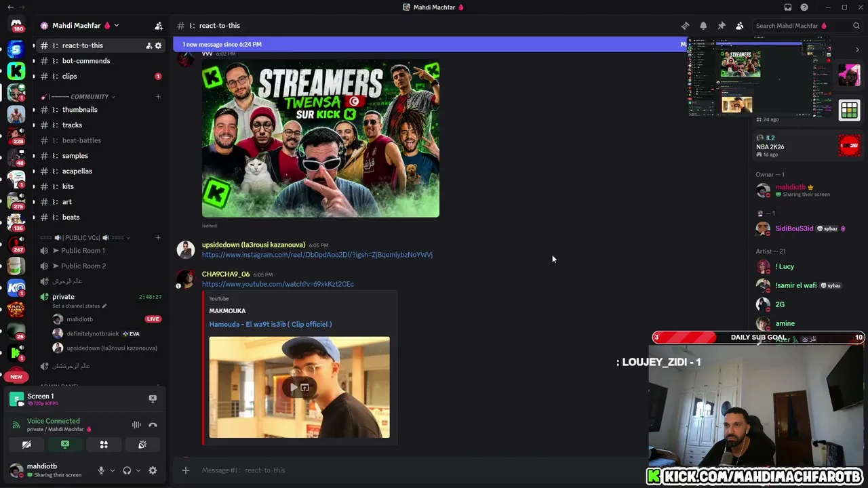Viewport: 868px width, 488px height.
Task: Click Set a channel status
Action: click(79, 306)
